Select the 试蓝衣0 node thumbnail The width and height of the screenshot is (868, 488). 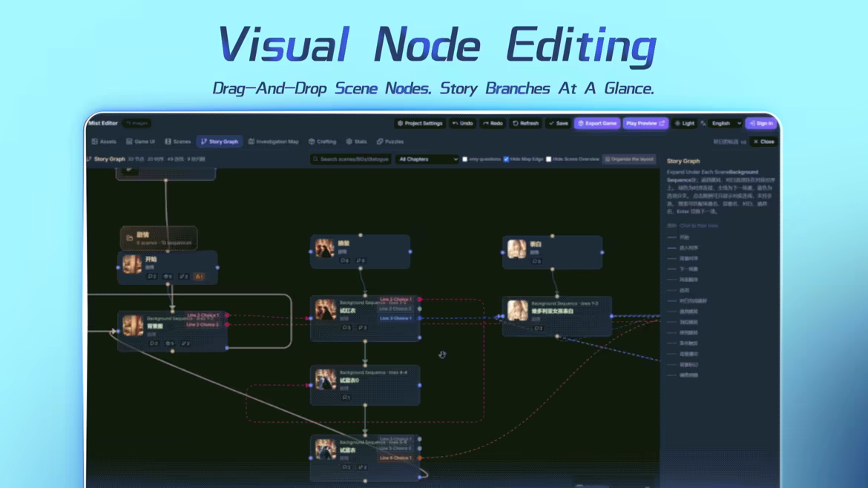(x=326, y=379)
